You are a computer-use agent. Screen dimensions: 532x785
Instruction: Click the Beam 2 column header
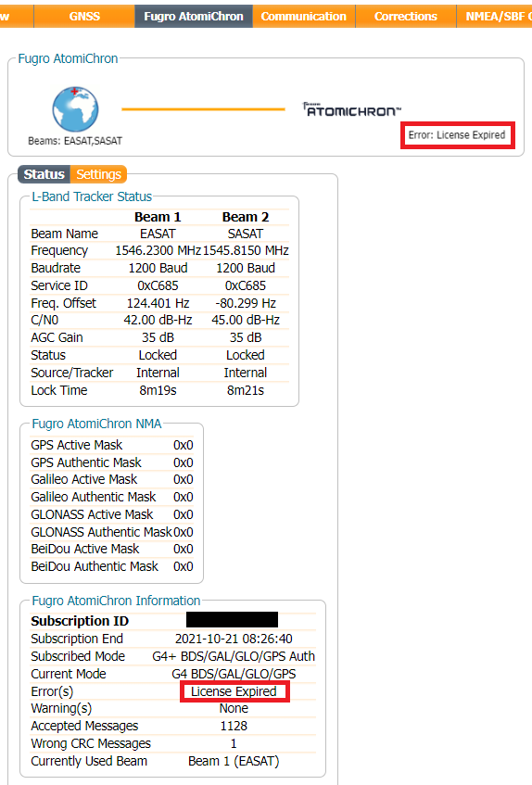tap(246, 217)
